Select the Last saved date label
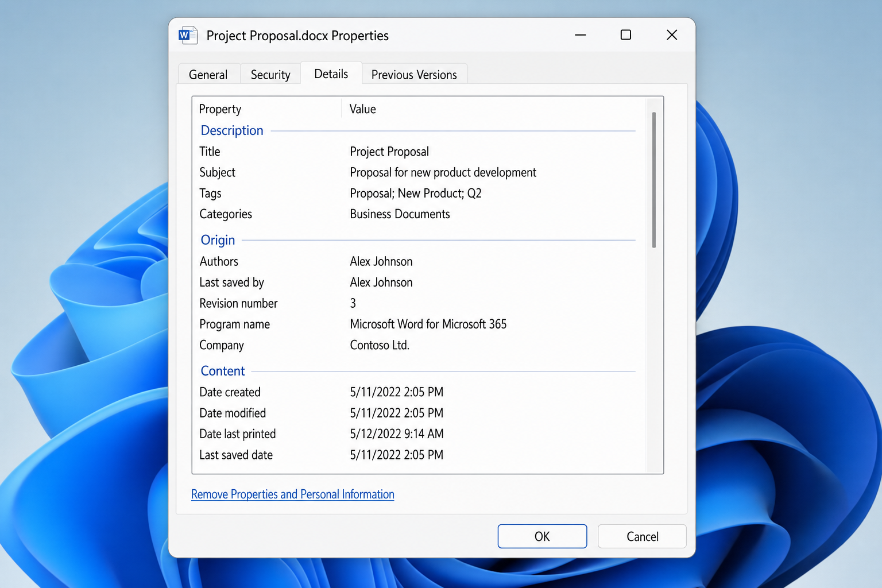This screenshot has width=882, height=588. 236,455
